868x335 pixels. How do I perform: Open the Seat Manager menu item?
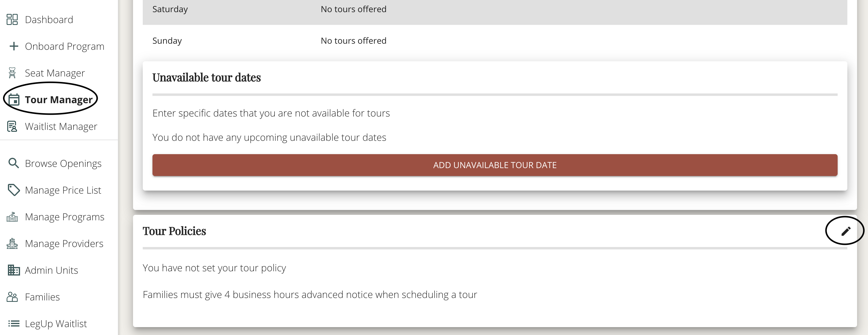pos(55,73)
